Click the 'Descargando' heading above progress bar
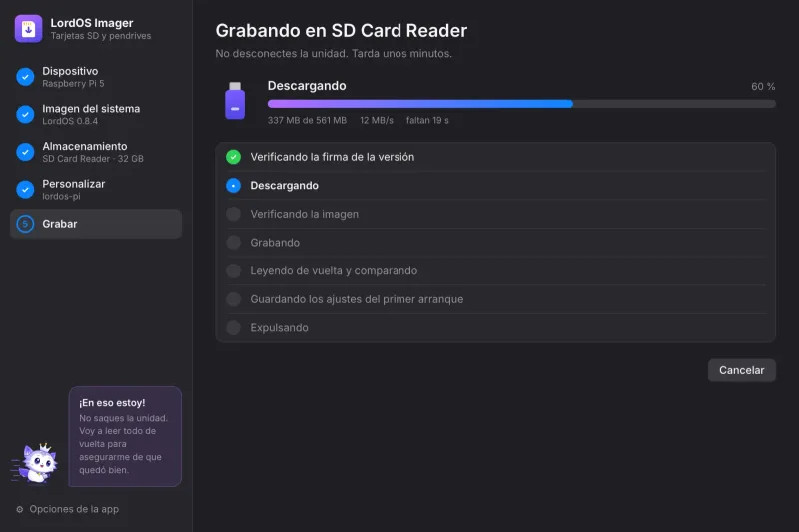 307,86
